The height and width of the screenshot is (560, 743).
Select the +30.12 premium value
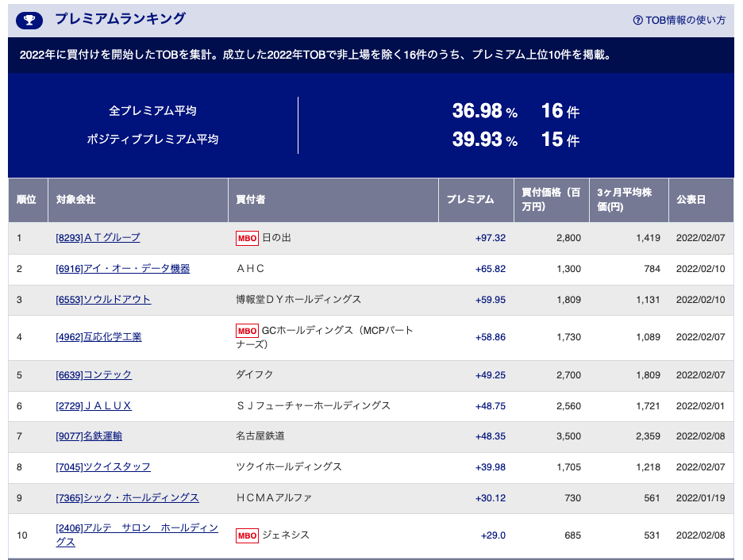(491, 498)
